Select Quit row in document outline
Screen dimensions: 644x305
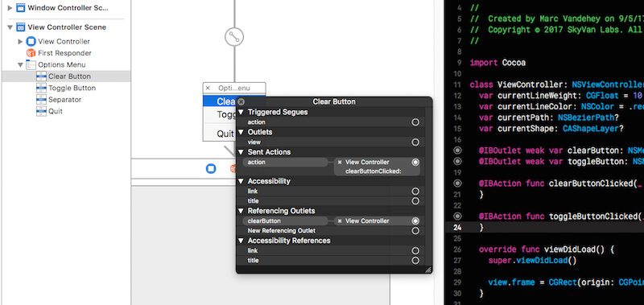click(66, 111)
